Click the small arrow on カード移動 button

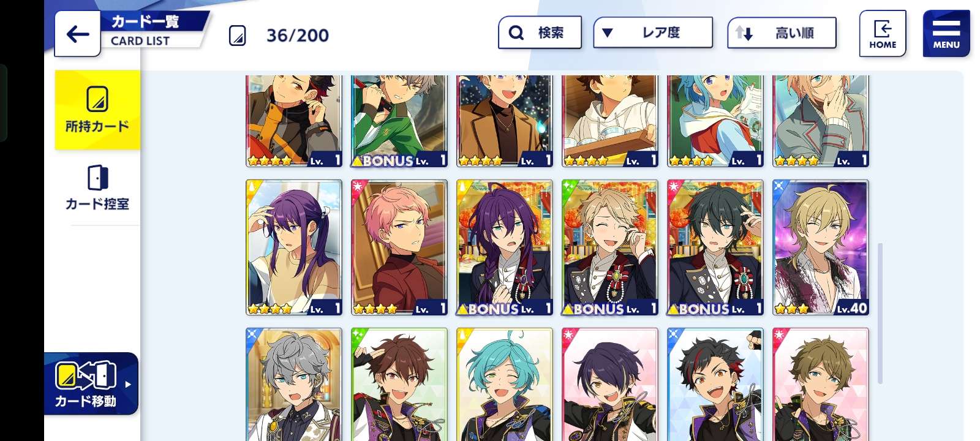[128, 385]
